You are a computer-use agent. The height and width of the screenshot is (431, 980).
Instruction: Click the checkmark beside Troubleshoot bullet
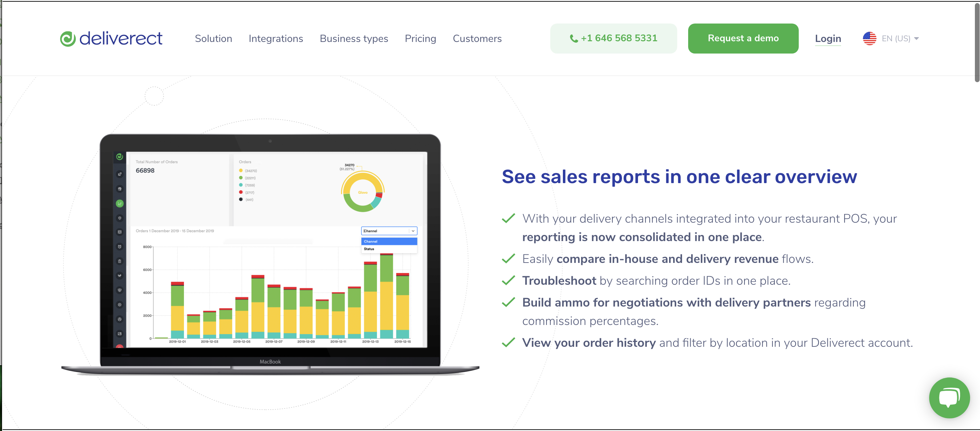(x=508, y=281)
